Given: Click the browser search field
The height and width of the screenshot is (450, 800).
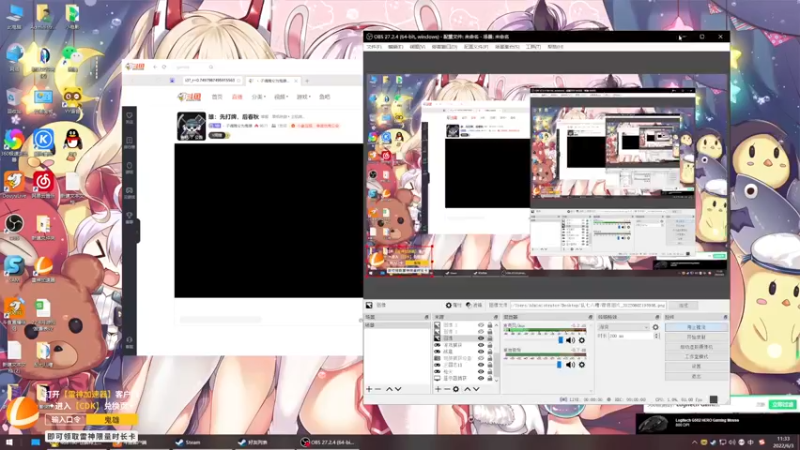Looking at the screenshot, I should (x=194, y=67).
